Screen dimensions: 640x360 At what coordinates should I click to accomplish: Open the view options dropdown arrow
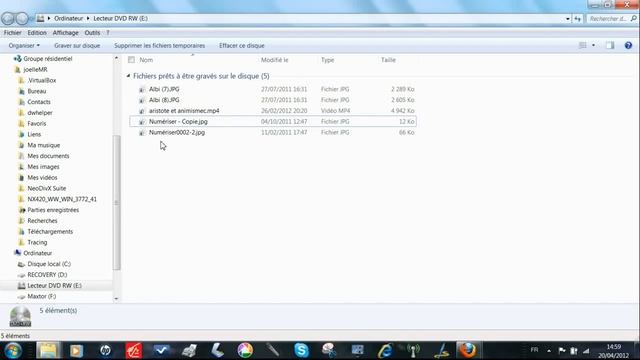tap(593, 46)
